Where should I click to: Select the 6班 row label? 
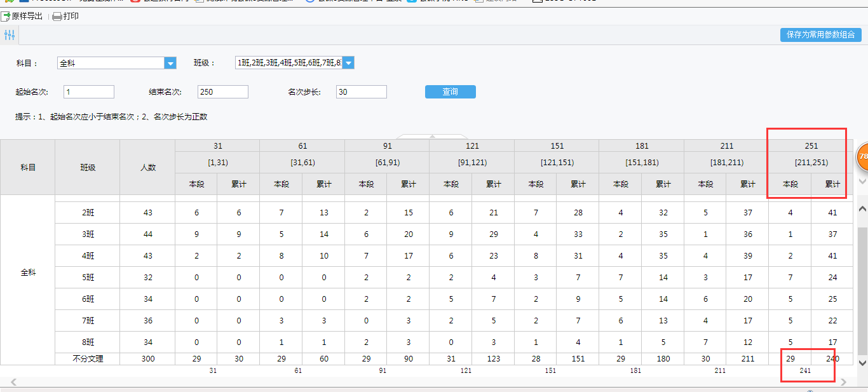tap(88, 299)
